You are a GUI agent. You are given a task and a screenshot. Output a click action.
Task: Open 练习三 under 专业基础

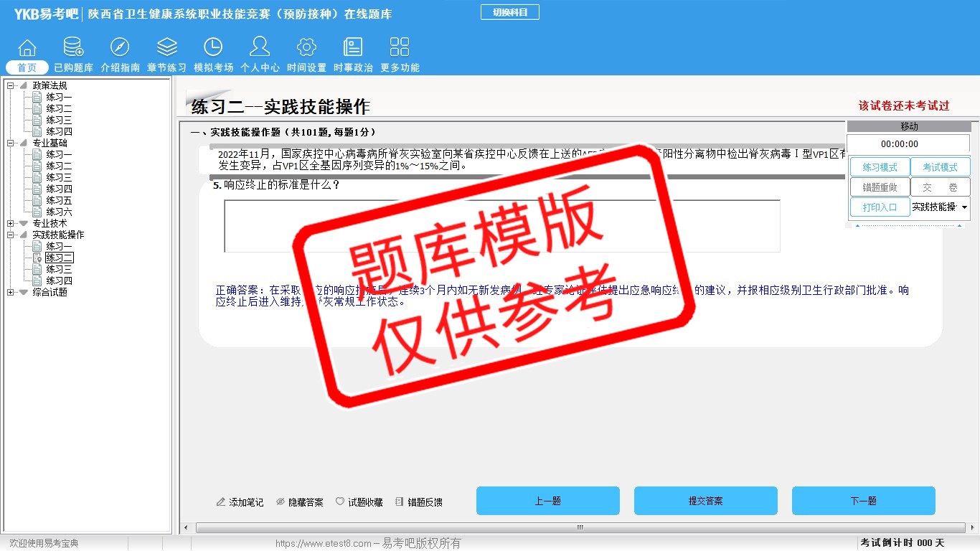pyautogui.click(x=59, y=177)
